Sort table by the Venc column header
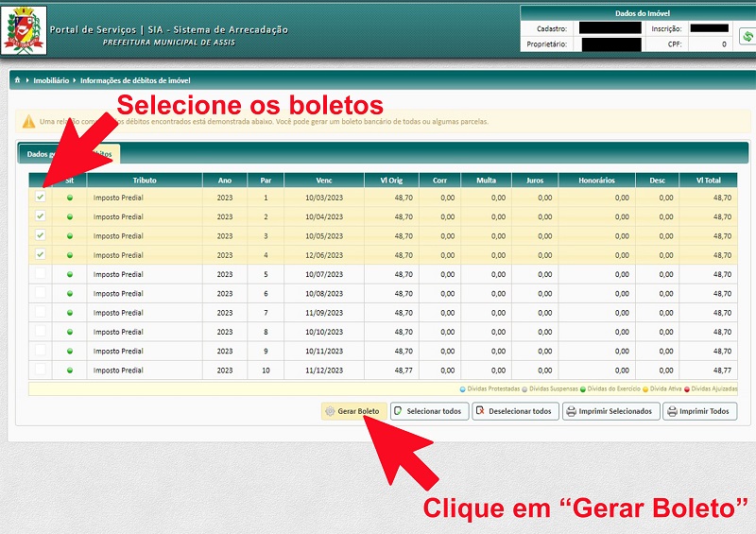756x534 pixels. click(324, 181)
